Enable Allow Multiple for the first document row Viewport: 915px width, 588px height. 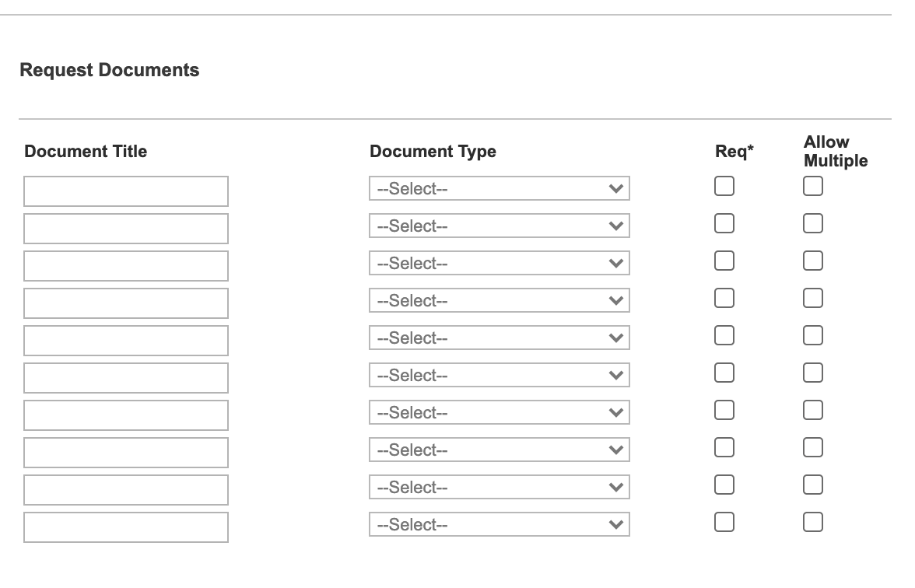pyautogui.click(x=813, y=187)
